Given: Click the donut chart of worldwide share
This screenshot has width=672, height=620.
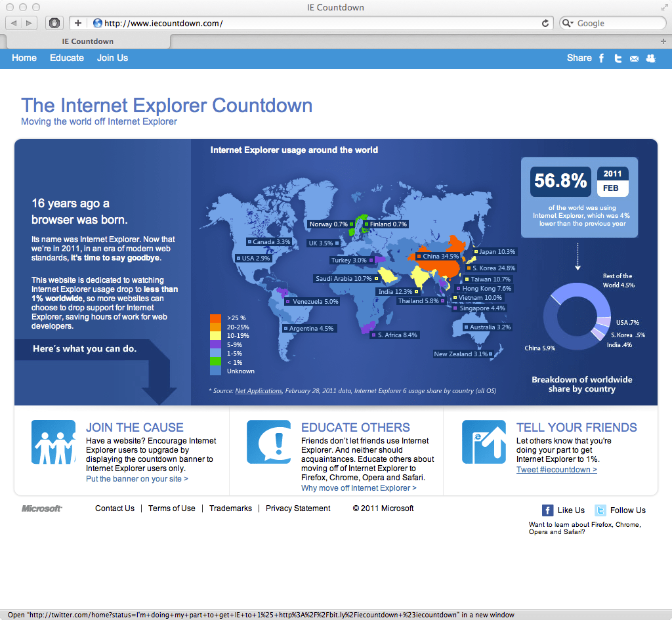Looking at the screenshot, I should (x=577, y=317).
